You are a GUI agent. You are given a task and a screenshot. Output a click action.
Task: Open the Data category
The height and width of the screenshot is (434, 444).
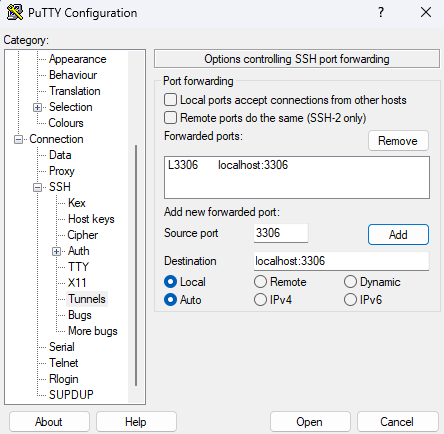click(60, 155)
